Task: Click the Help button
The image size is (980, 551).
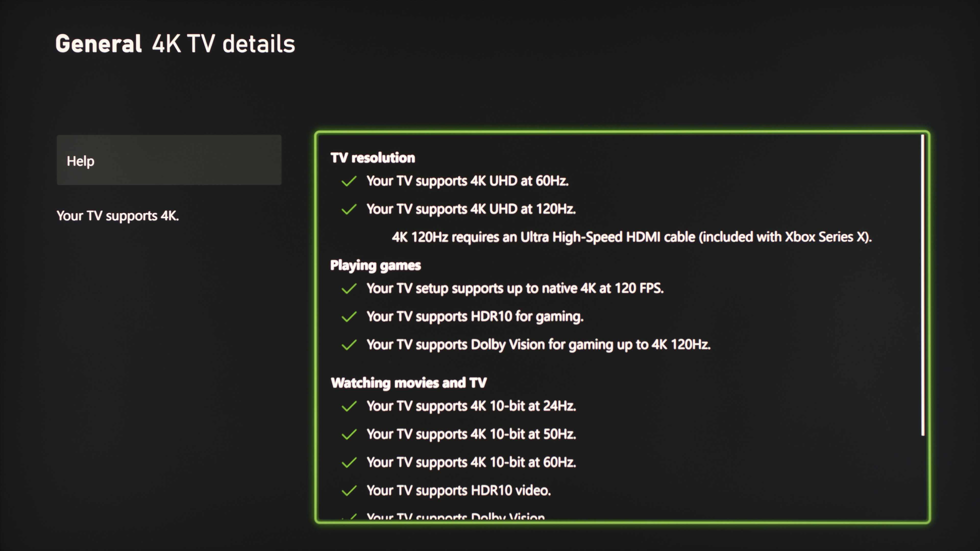Action: coord(169,160)
